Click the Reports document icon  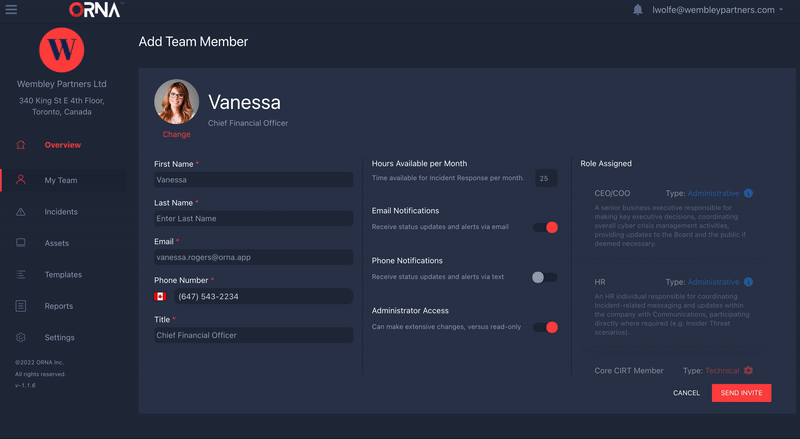click(20, 306)
